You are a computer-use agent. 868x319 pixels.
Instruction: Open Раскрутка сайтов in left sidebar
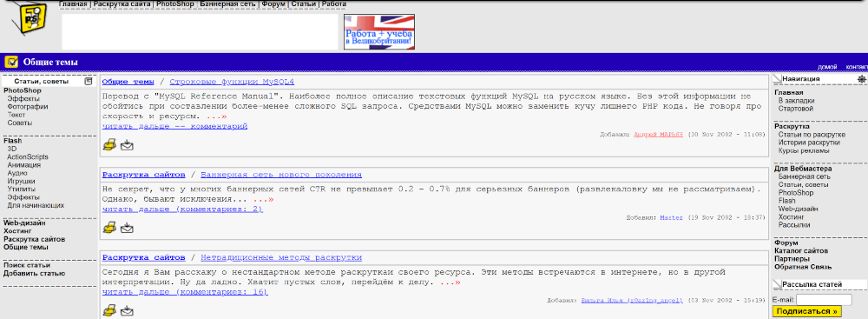[x=35, y=239]
